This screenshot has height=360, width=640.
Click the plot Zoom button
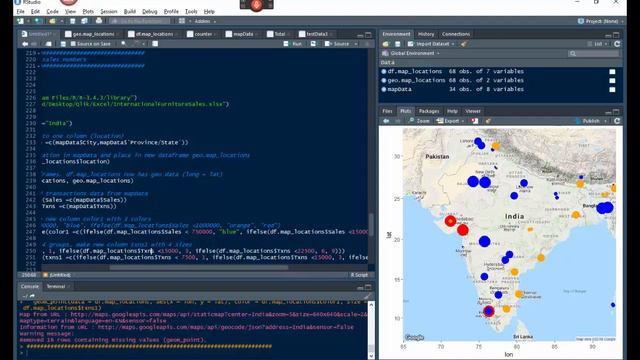(419, 121)
